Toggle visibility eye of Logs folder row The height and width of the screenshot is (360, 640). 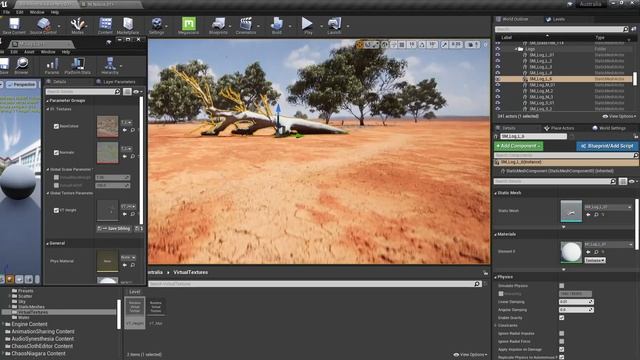tap(498, 49)
